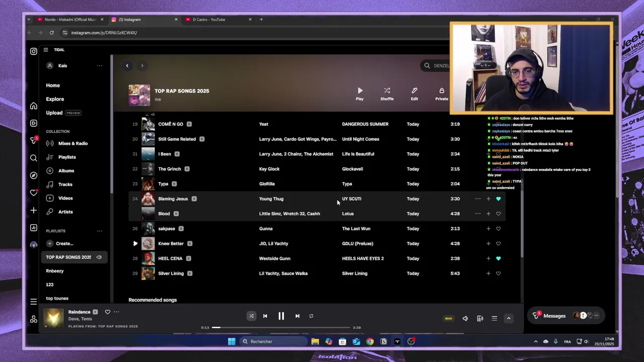The width and height of the screenshot is (644, 362).
Task: Open options dots beside PLAYLISTS header
Action: click(100, 231)
